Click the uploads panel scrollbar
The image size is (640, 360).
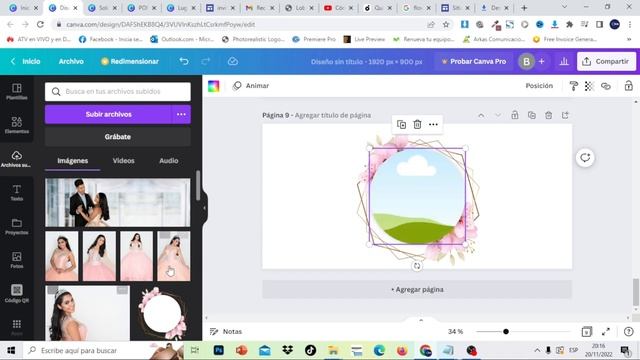pyautogui.click(x=198, y=186)
